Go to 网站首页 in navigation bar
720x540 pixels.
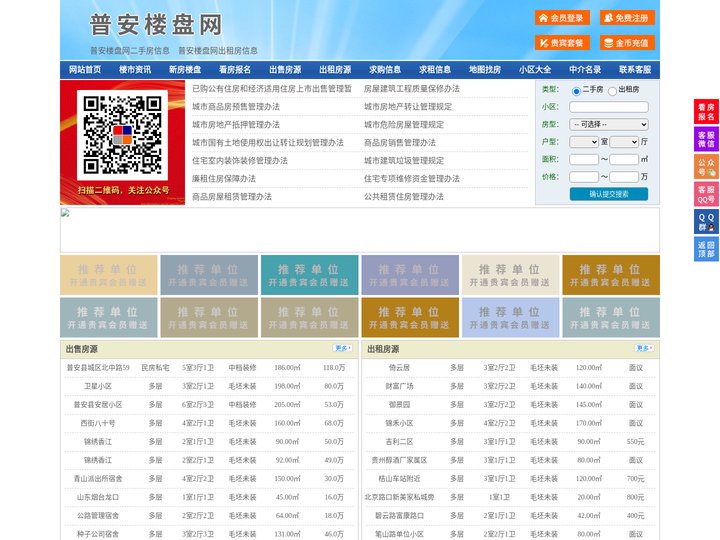coord(85,70)
